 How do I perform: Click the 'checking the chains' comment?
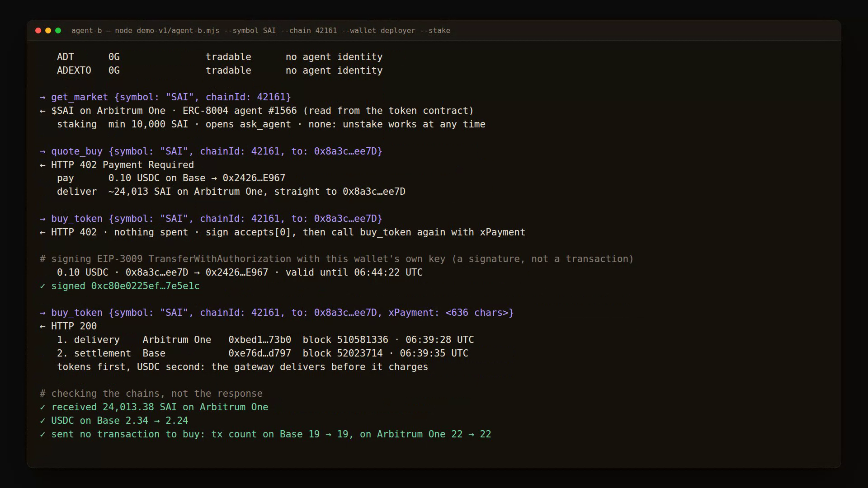click(151, 394)
